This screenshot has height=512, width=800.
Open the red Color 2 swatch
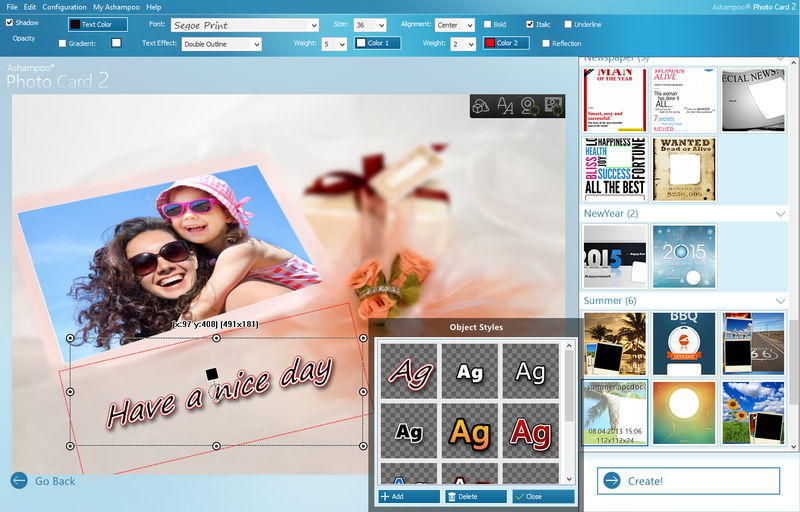tap(506, 43)
